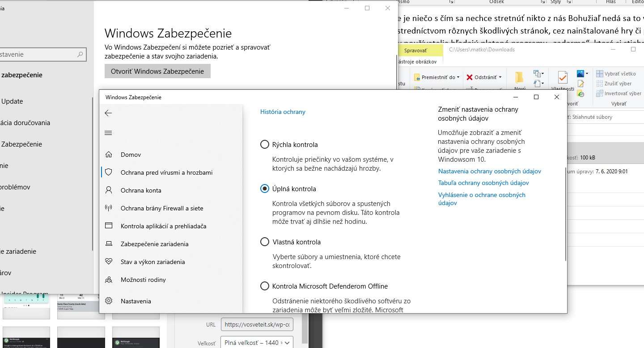Expand the Odstrániť dropdown arrow
644x348 pixels.
(500, 77)
